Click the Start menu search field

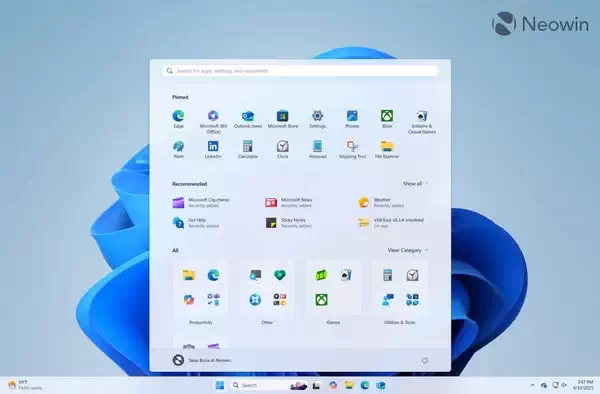pos(300,71)
